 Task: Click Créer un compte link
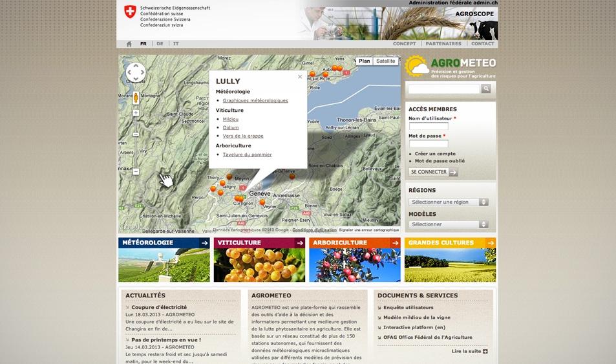[x=435, y=154]
